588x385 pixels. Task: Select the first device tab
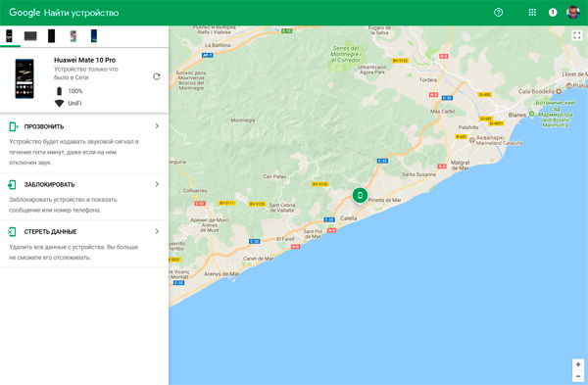click(x=10, y=36)
